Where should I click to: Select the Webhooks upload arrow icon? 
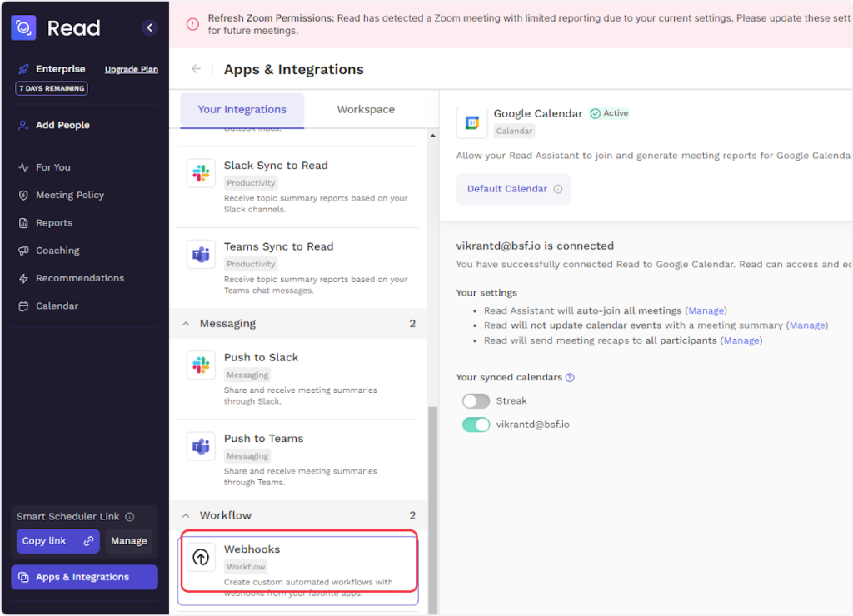[201, 557]
